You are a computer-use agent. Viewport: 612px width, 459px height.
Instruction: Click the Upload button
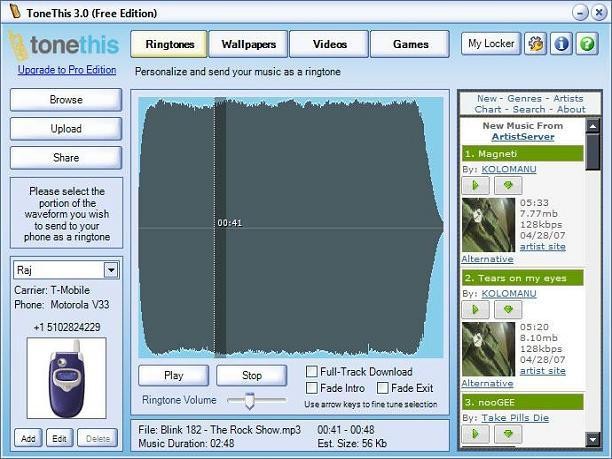pos(66,129)
